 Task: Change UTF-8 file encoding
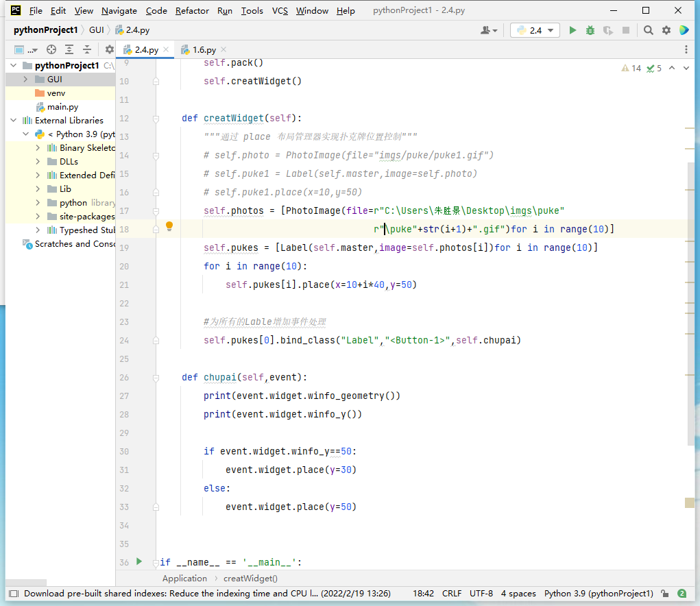[x=481, y=594]
